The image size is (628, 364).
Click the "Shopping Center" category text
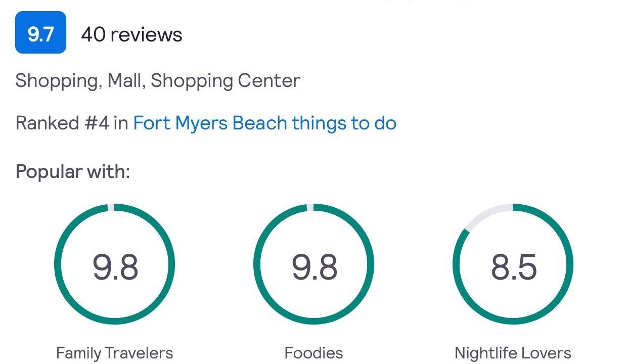tap(226, 81)
